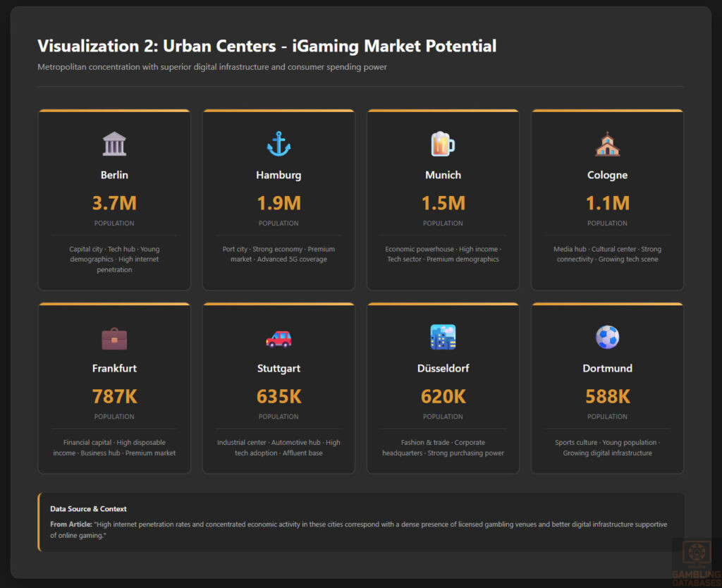Click the Dortmund city name label
The width and height of the screenshot is (722, 588).
[607, 368]
